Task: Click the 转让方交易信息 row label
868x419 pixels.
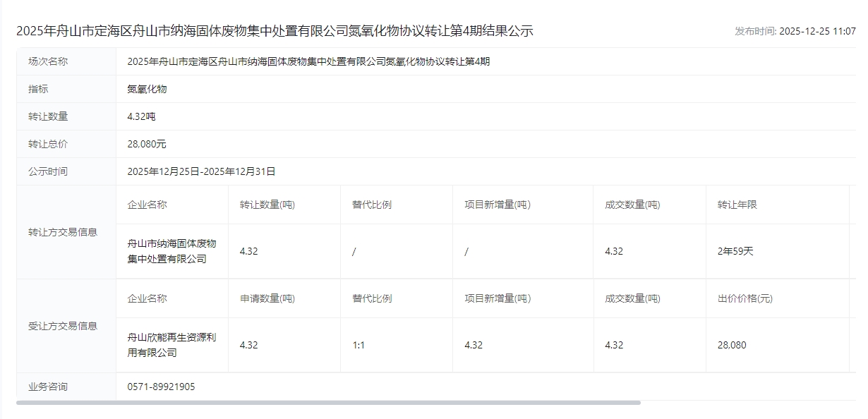Action: coord(63,232)
